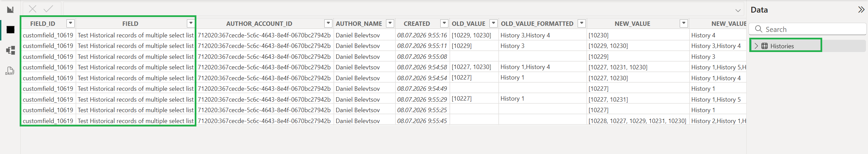868x154 pixels.
Task: Open the Report view icon
Action: click(10, 10)
